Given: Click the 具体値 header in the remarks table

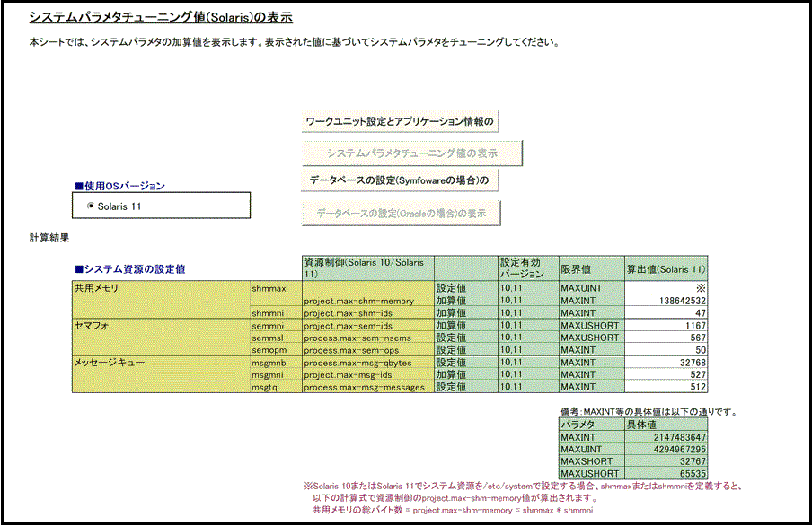Looking at the screenshot, I should tap(666, 425).
